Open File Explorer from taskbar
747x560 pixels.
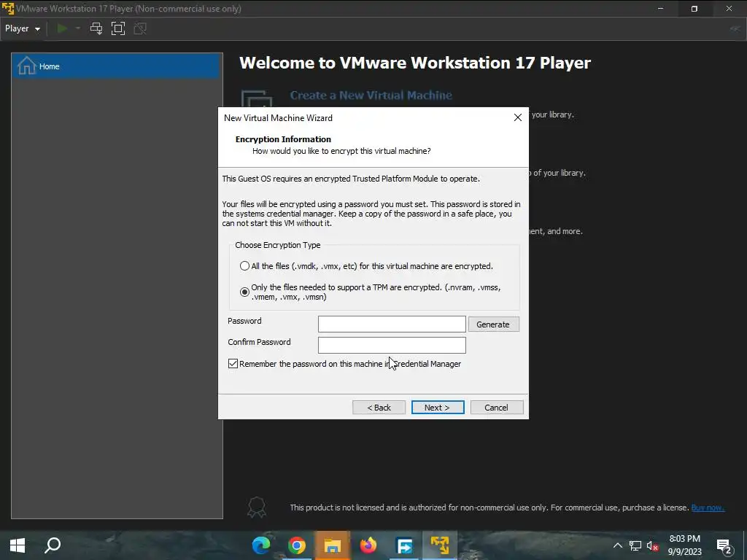click(333, 545)
